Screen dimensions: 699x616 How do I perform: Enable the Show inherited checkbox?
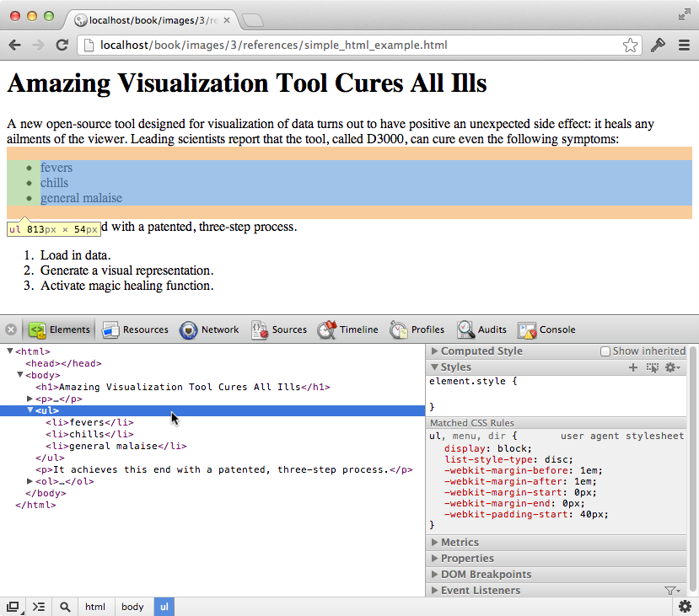(605, 351)
